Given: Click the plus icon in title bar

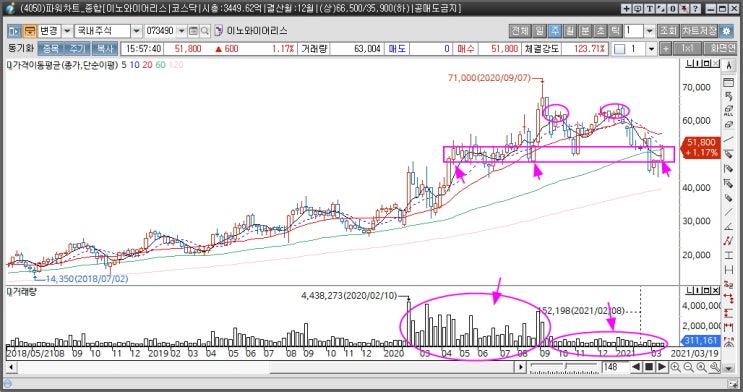Looking at the screenshot, I should click(x=626, y=9).
